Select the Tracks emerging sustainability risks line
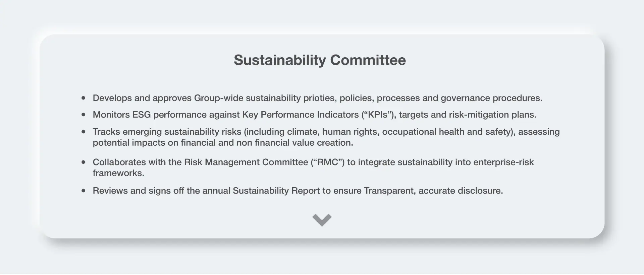 [326, 132]
